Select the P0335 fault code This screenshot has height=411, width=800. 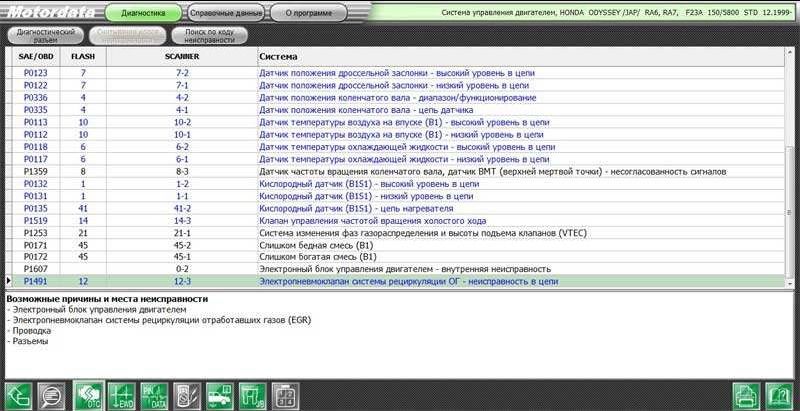click(36, 110)
